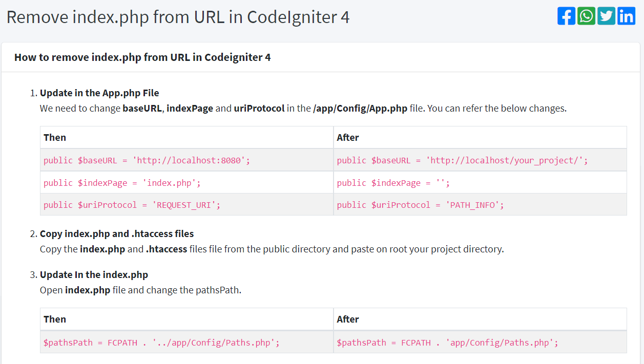The width and height of the screenshot is (644, 364).
Task: Click the 'After' header of the pathsPath table
Action: (x=480, y=319)
